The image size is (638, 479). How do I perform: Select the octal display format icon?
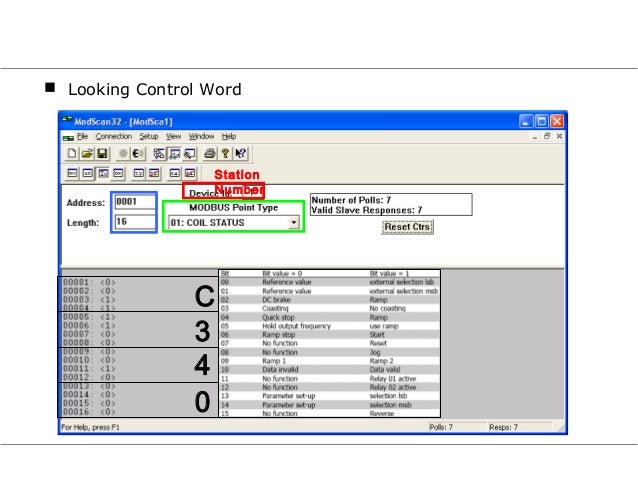point(87,173)
